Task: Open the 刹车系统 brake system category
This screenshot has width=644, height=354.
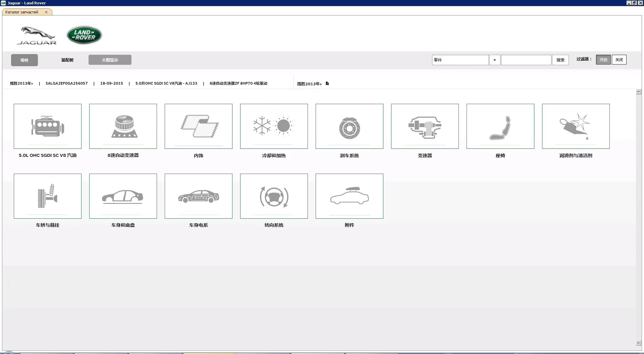Action: click(x=350, y=126)
